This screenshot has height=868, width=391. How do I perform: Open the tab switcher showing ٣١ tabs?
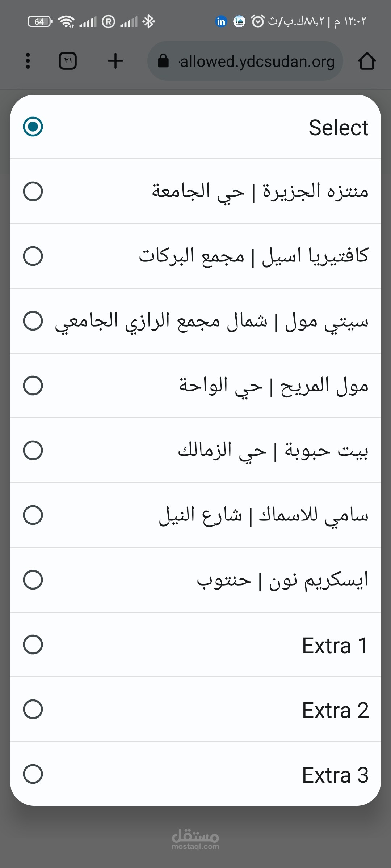pyautogui.click(x=68, y=61)
